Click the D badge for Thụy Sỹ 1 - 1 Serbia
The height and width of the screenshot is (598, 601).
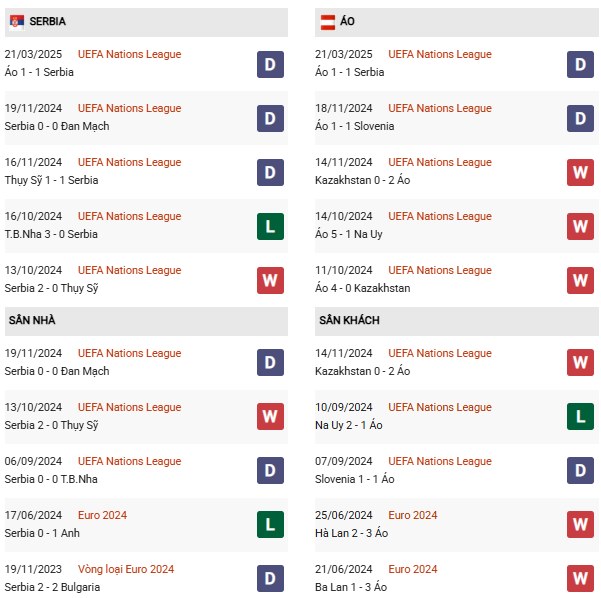(270, 172)
